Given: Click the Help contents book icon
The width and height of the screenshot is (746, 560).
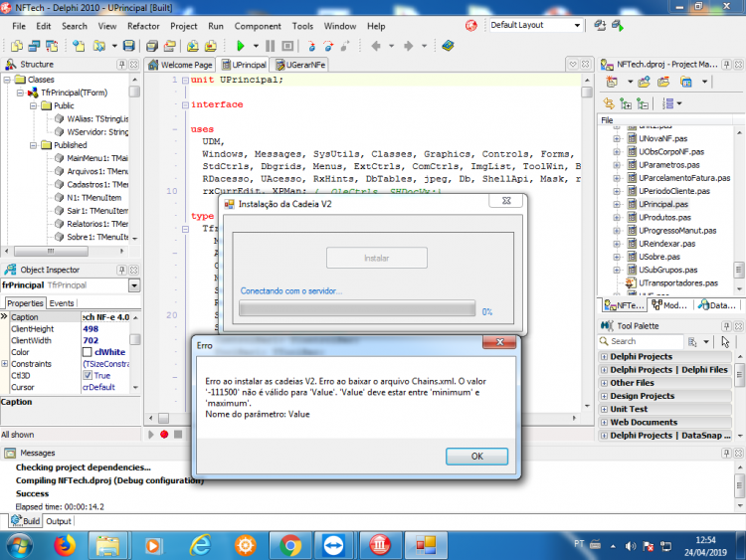Looking at the screenshot, I should coord(448,46).
